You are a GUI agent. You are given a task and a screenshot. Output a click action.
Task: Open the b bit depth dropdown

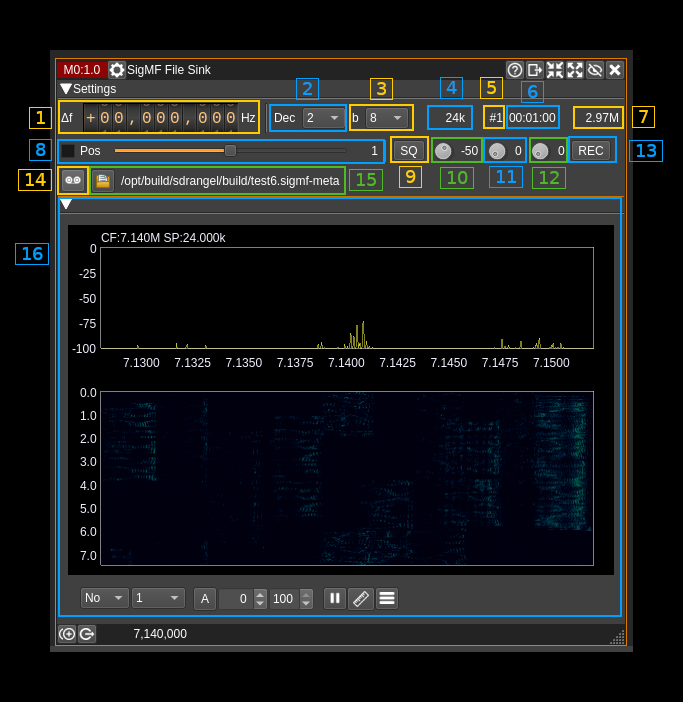click(386, 118)
